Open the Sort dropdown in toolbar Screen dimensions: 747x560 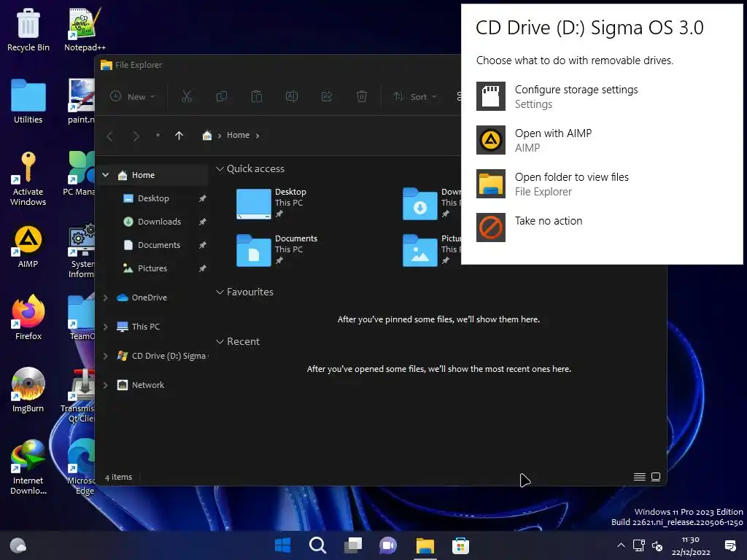[x=414, y=97]
